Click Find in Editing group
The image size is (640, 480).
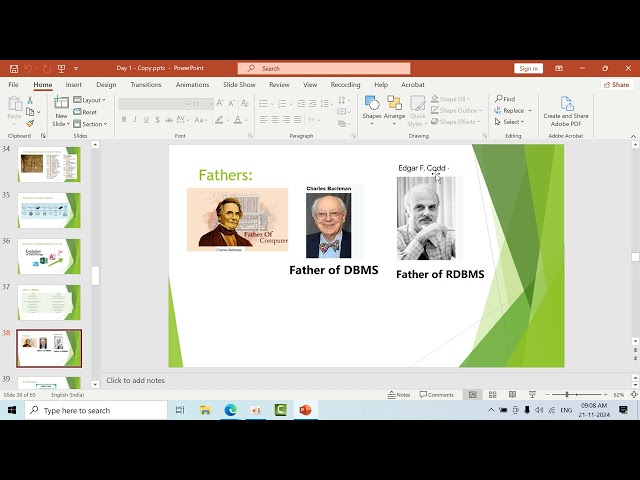[x=505, y=99]
